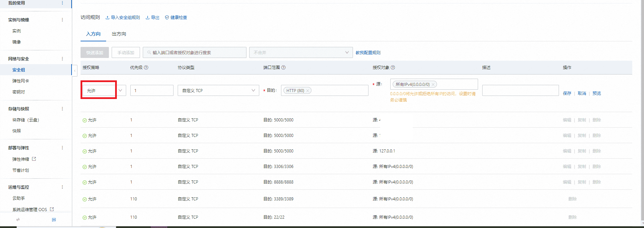
Task: Click the 手动添加 button
Action: click(x=126, y=52)
